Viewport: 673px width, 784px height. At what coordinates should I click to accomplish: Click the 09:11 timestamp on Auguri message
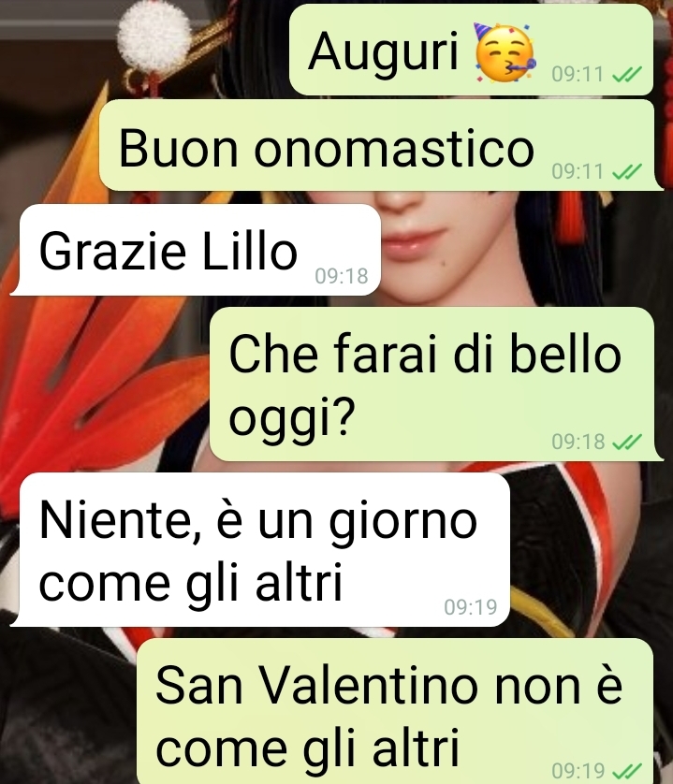point(578,75)
